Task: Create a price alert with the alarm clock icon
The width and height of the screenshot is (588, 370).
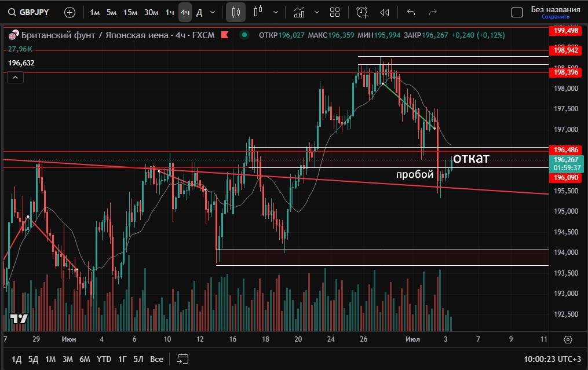Action: [362, 12]
